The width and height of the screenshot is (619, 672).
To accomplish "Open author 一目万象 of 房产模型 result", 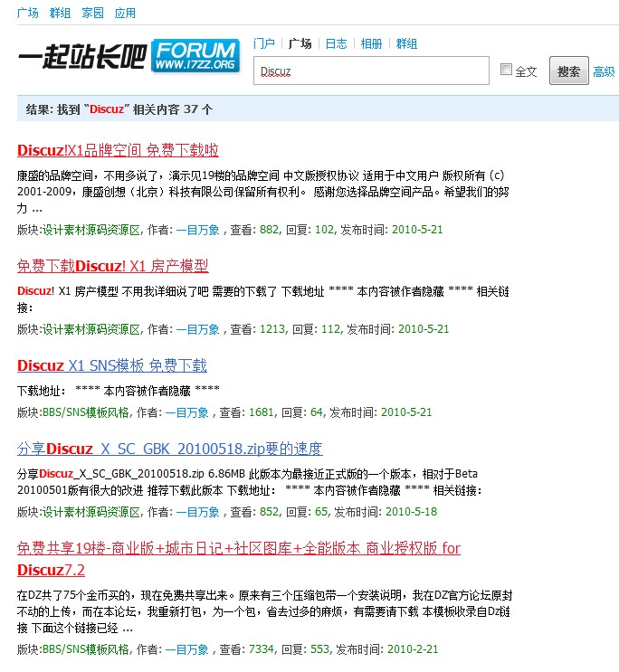I will click(x=197, y=329).
